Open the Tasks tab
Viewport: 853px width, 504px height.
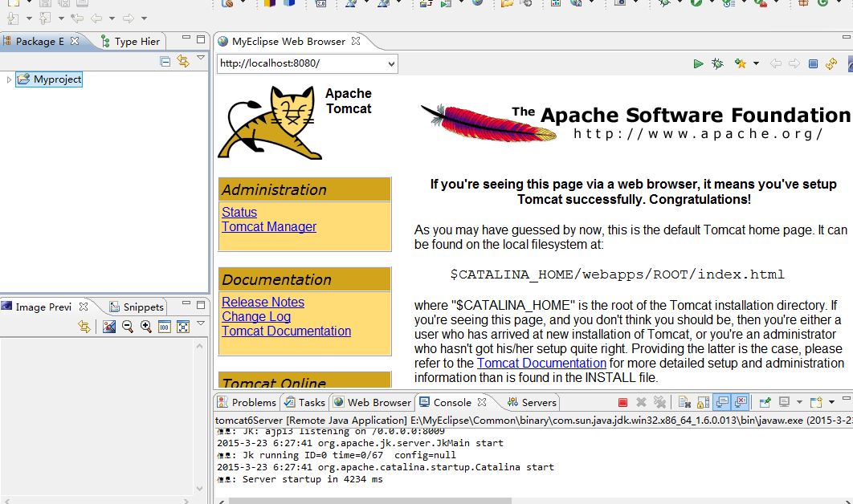304,402
